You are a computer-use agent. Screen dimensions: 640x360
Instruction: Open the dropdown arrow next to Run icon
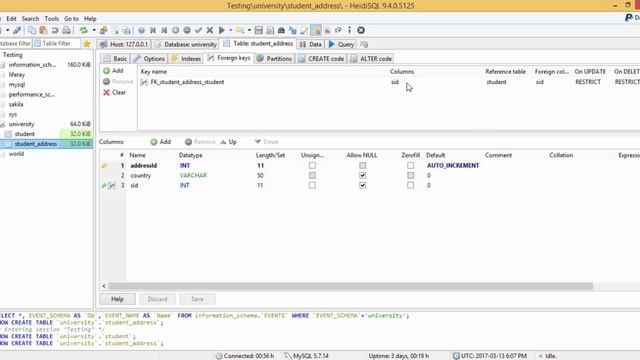[x=231, y=30]
